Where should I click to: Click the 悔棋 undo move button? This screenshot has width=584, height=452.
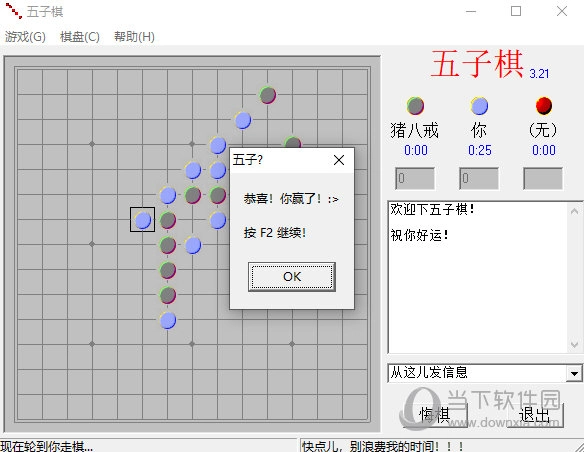[x=435, y=415]
